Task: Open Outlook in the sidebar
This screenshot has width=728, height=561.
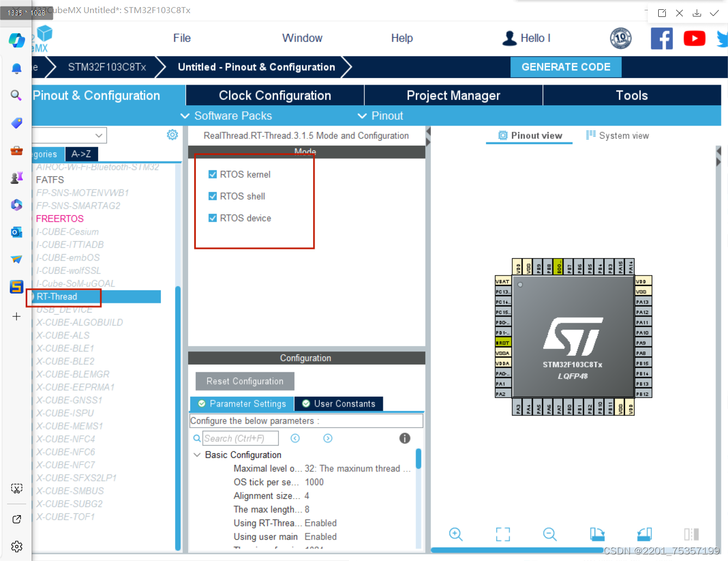Action: [16, 232]
